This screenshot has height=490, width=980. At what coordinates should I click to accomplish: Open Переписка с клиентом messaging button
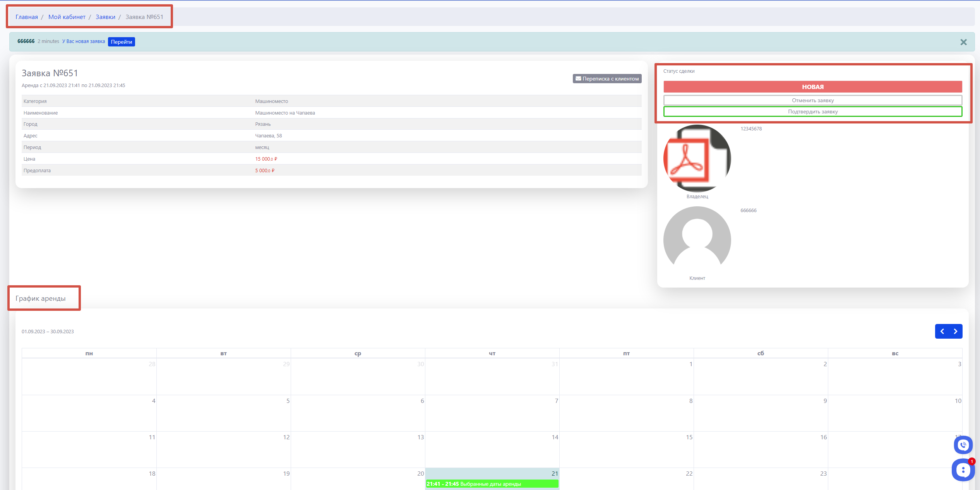pos(607,79)
